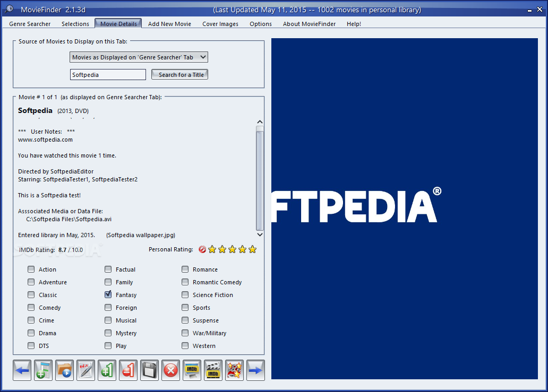Go to the Add New Movie tab
The height and width of the screenshot is (392, 548).
click(169, 24)
